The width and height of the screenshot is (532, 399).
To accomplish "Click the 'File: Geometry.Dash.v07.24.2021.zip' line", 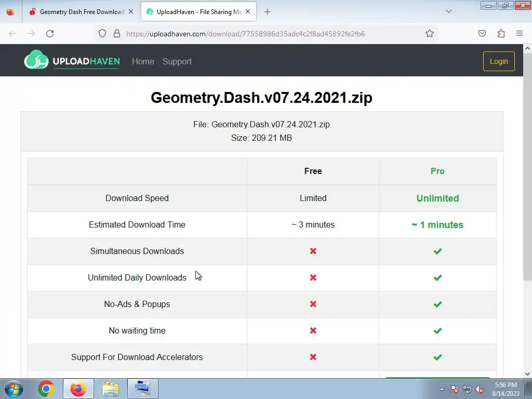I will [262, 124].
